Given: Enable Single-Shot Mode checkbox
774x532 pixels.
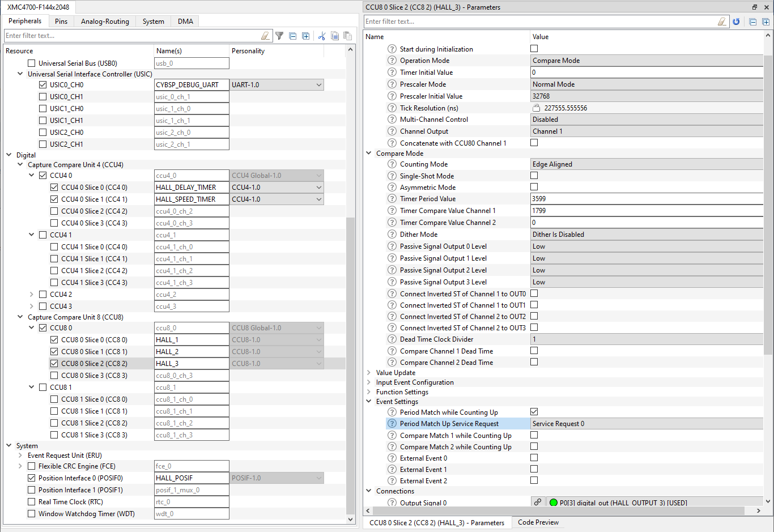Looking at the screenshot, I should click(x=534, y=176).
